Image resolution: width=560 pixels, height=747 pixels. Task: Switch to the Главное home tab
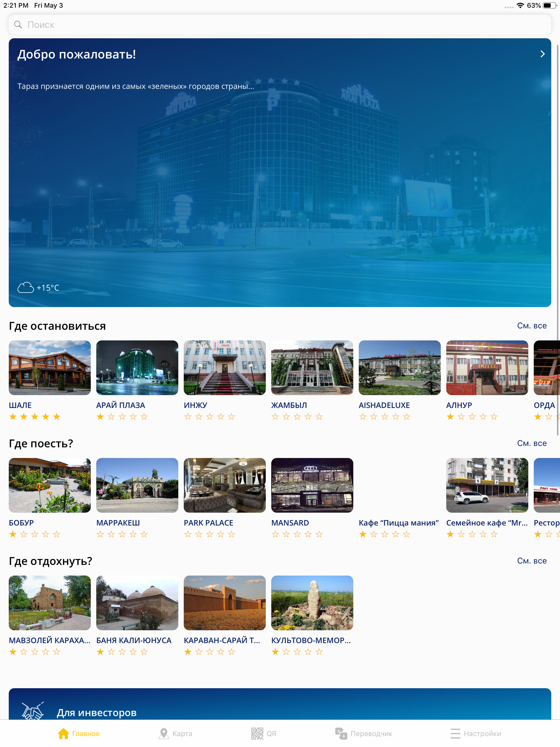click(x=79, y=734)
